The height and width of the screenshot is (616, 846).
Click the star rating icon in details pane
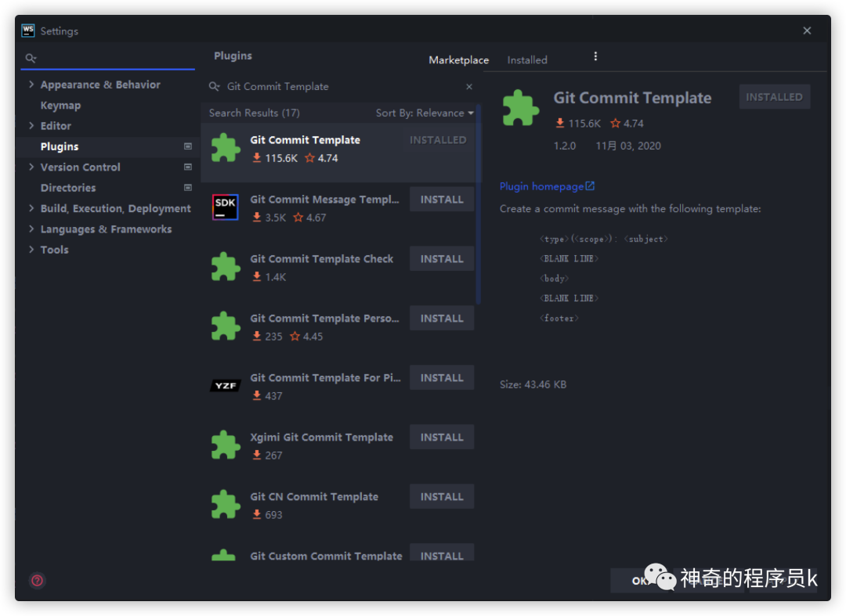coord(615,124)
